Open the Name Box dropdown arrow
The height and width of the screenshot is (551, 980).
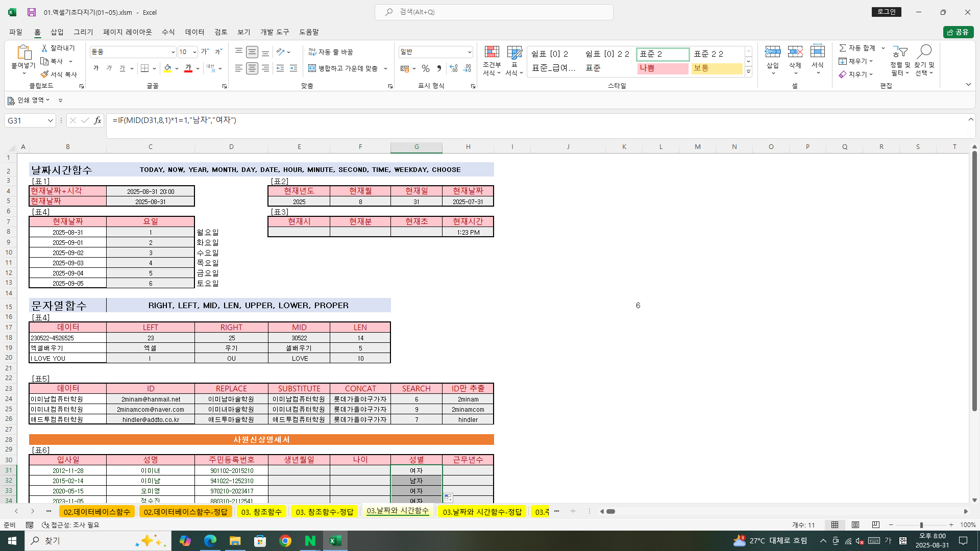[x=50, y=120]
